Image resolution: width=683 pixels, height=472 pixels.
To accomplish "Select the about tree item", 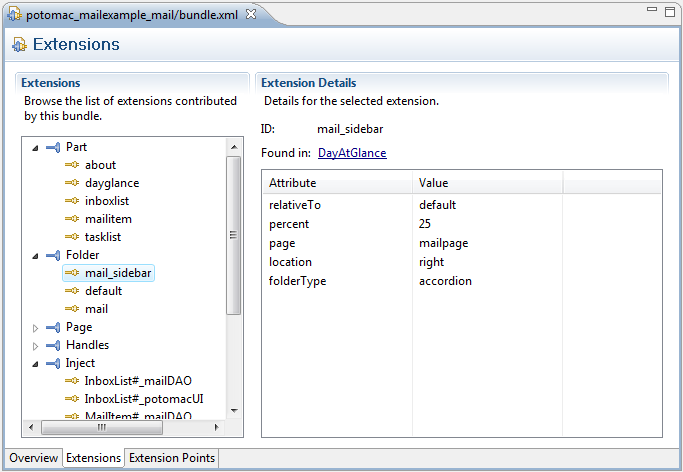I will (x=101, y=165).
